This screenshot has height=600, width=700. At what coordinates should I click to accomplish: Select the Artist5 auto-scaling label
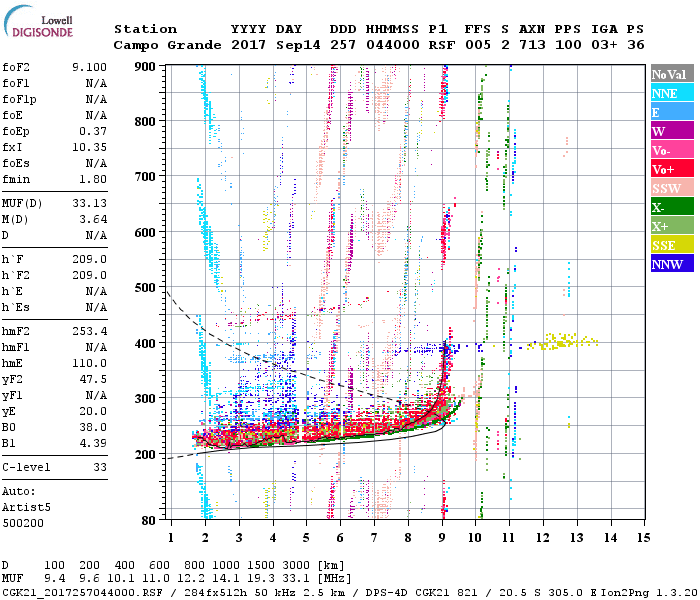tap(27, 507)
